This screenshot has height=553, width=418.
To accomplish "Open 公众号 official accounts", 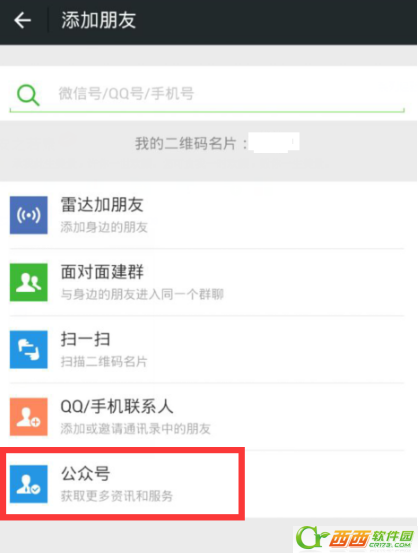I will [x=207, y=484].
